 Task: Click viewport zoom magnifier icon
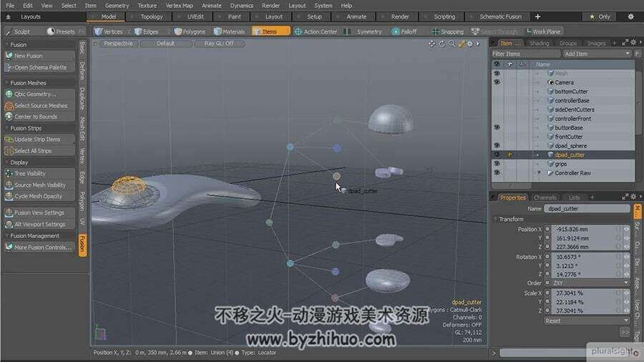pos(452,44)
